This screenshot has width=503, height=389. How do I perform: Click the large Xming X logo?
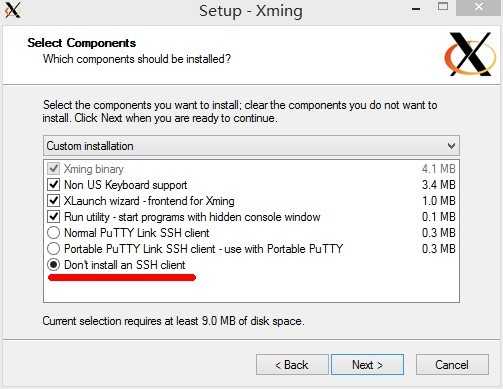(x=470, y=54)
